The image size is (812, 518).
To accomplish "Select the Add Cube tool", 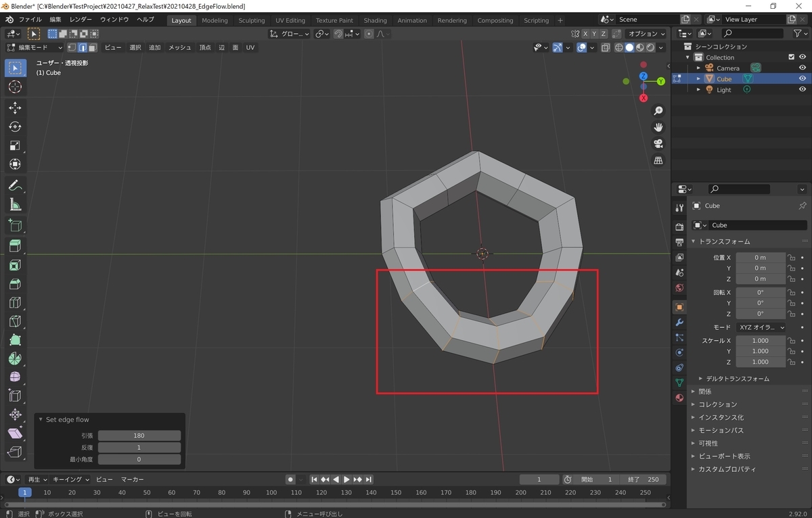I will (x=15, y=225).
